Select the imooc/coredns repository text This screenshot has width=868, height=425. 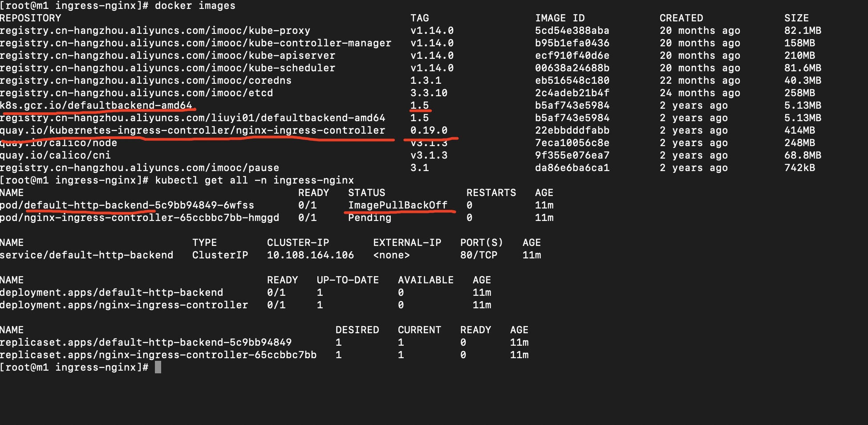(x=146, y=81)
